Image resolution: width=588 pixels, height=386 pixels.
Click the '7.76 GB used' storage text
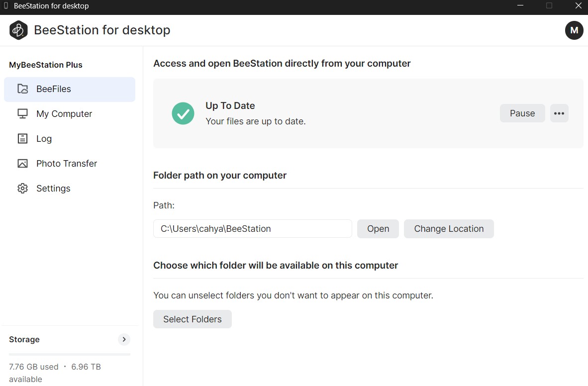click(x=34, y=367)
